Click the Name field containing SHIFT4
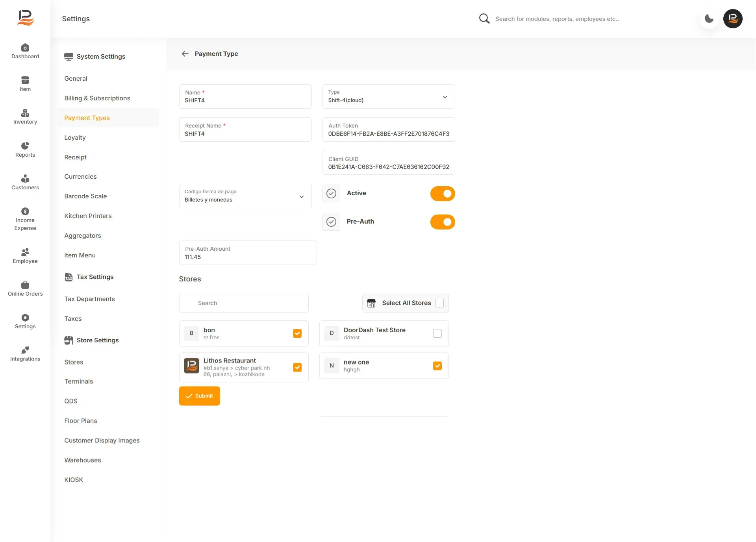This screenshot has width=756, height=542. pyautogui.click(x=245, y=96)
